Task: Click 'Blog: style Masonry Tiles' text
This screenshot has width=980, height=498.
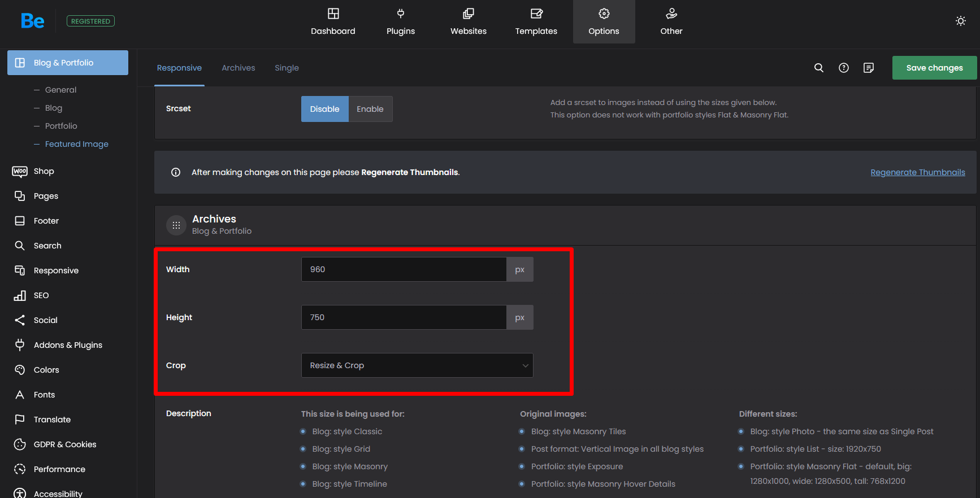Action: click(x=579, y=431)
